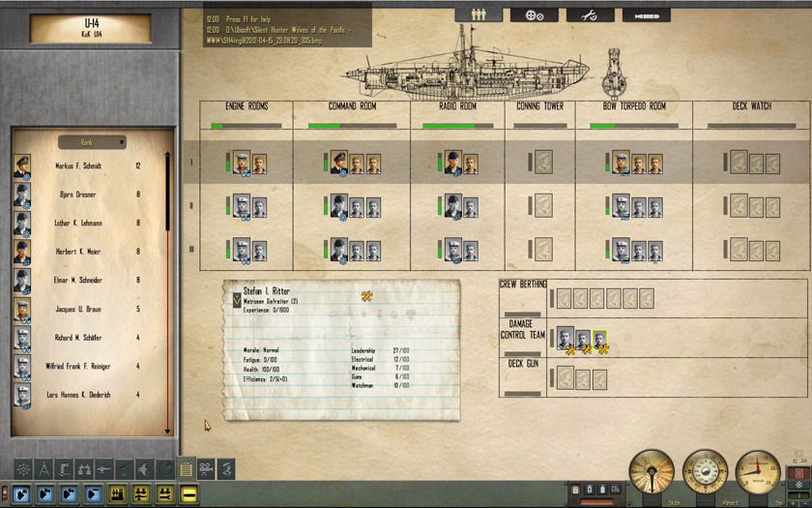Select watch shift III row marker
Screen dimensions: 812x508
click(x=191, y=250)
